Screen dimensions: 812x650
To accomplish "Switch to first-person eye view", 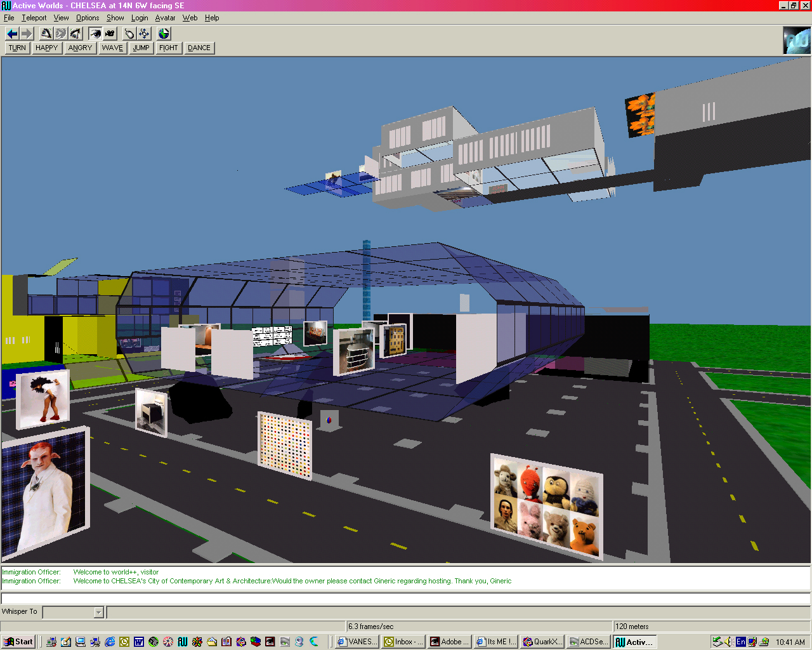I will 95,34.
